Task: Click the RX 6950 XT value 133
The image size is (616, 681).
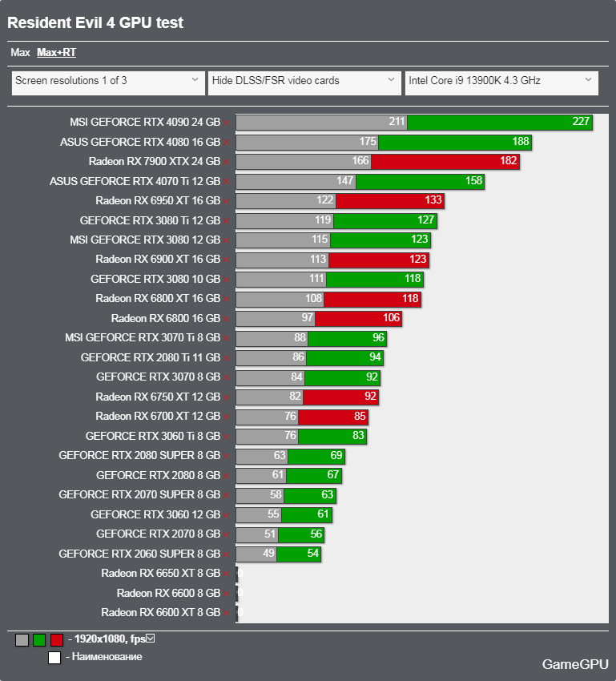Action: click(x=433, y=199)
